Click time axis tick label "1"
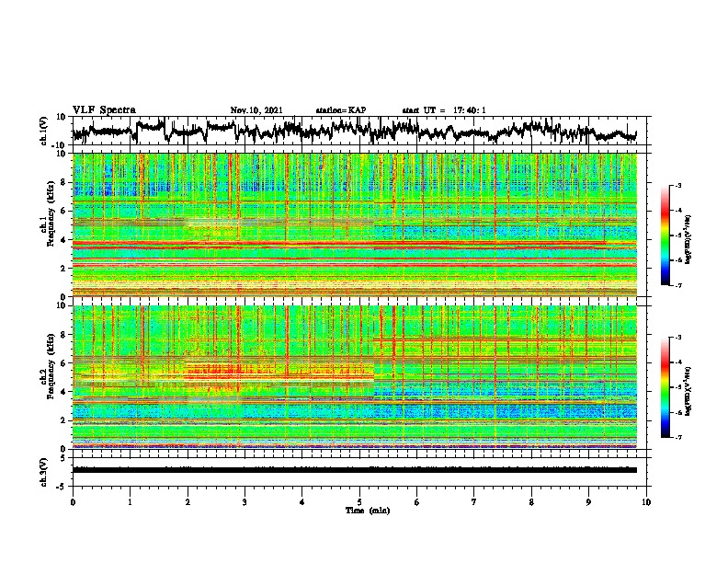 tap(130, 502)
